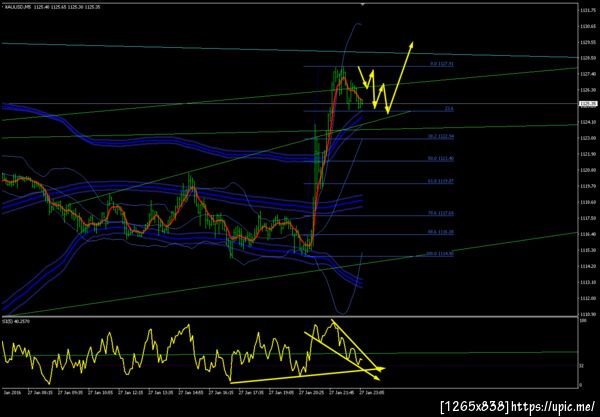Click time axis label 27 Jan 23:05
This screenshot has width=600, height=417.
tap(372, 393)
